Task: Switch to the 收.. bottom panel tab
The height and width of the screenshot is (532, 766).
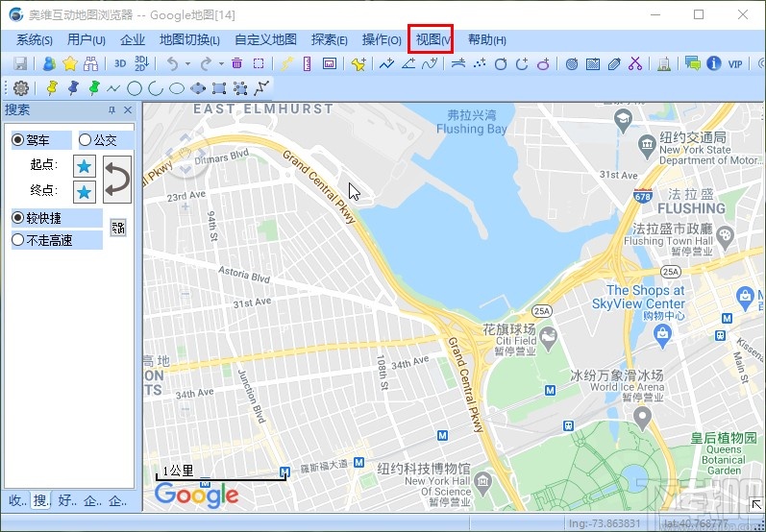Action: pos(17,500)
